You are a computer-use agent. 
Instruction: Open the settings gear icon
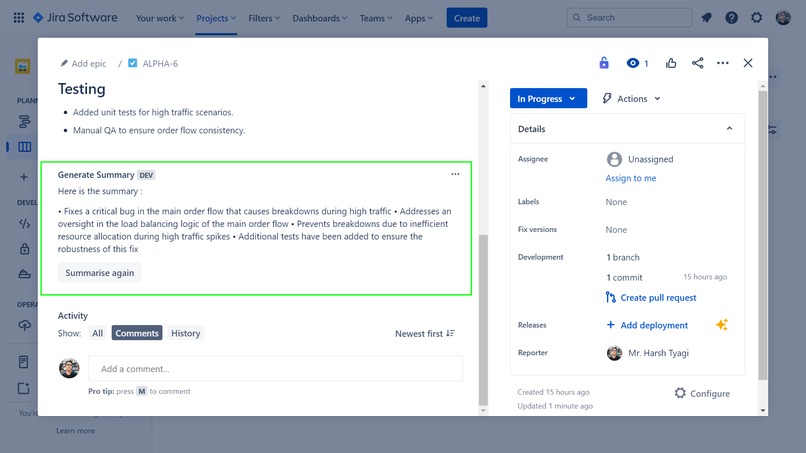[757, 18]
